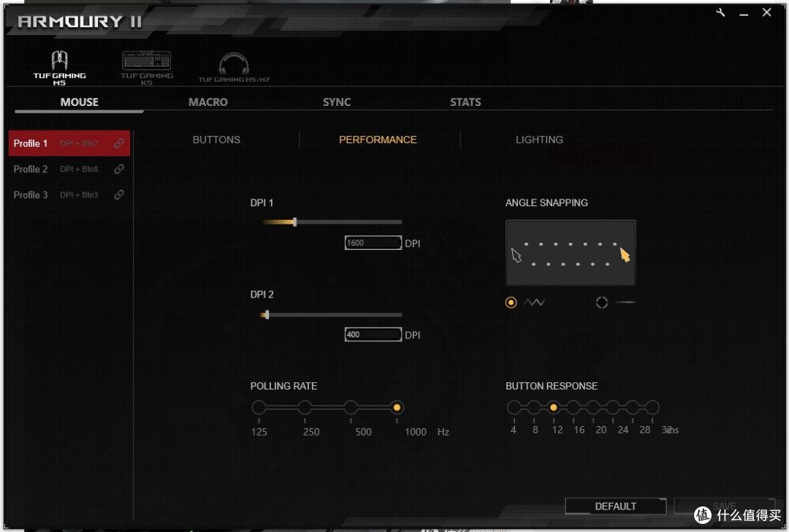Click the link icon next to Profile 3
Screen dimensions: 789x532
tap(119, 195)
